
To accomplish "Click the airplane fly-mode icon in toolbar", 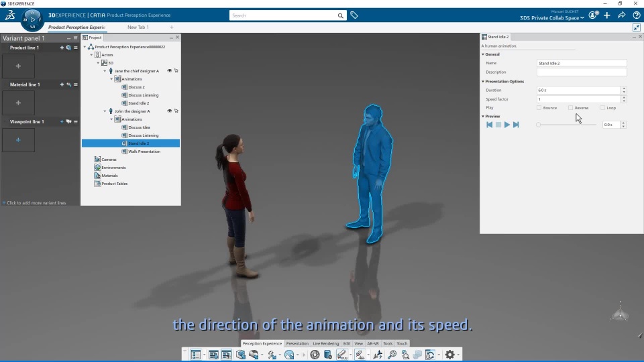I will 378,355.
